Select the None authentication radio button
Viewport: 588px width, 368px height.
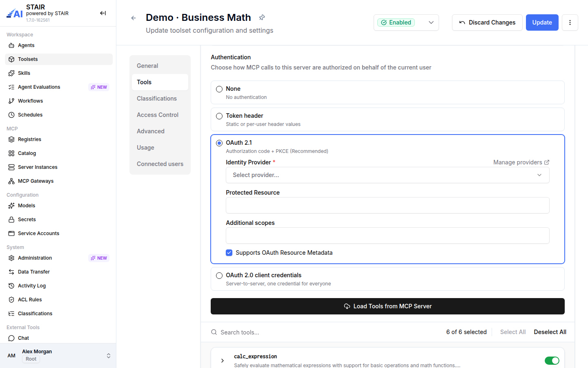219,89
